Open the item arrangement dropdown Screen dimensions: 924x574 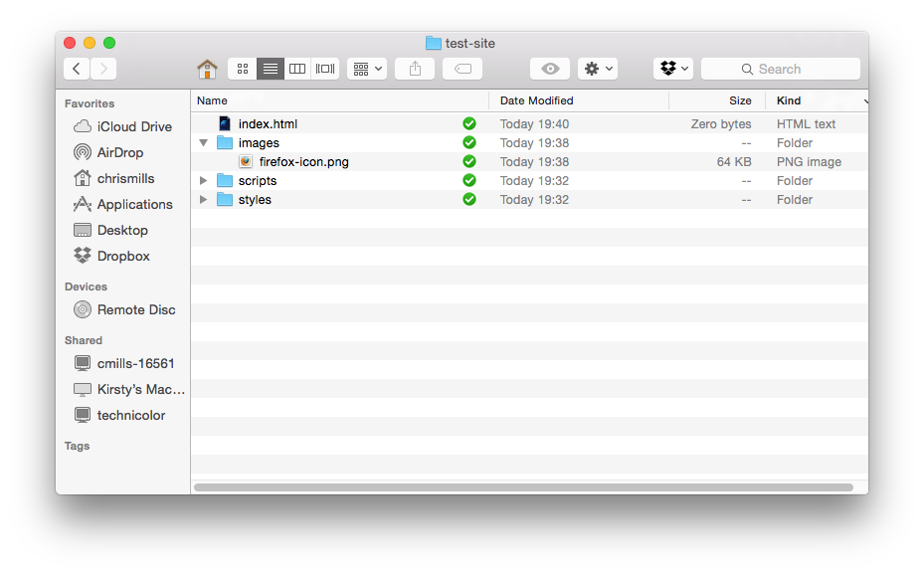tap(367, 68)
